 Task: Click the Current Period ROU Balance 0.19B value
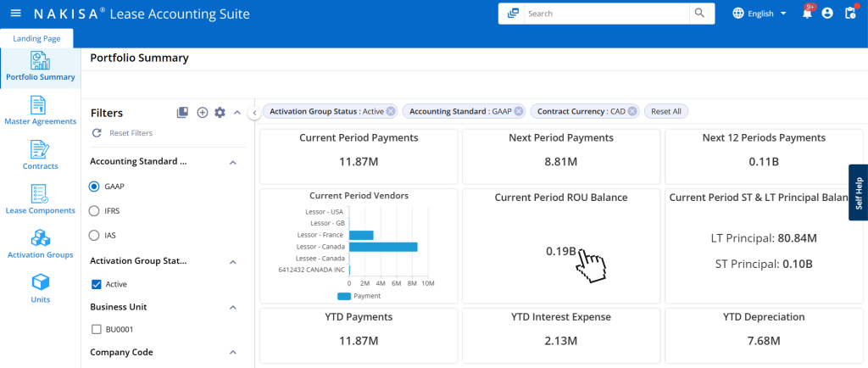point(561,251)
